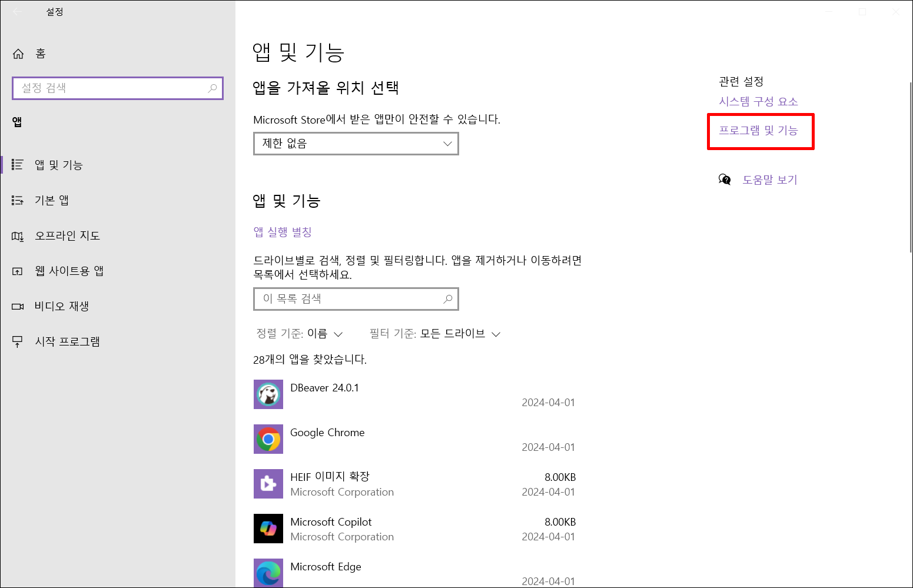The height and width of the screenshot is (588, 913).
Task: Open the 시스템 구성 요소 link
Action: coord(758,102)
